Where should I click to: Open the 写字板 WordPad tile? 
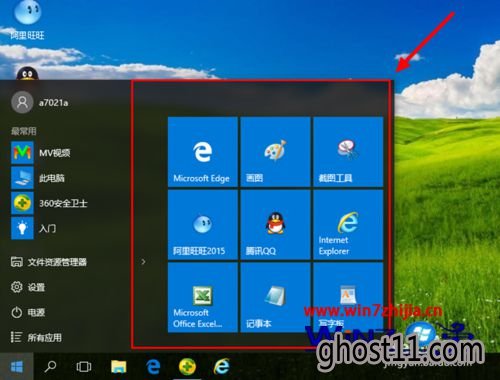(348, 297)
